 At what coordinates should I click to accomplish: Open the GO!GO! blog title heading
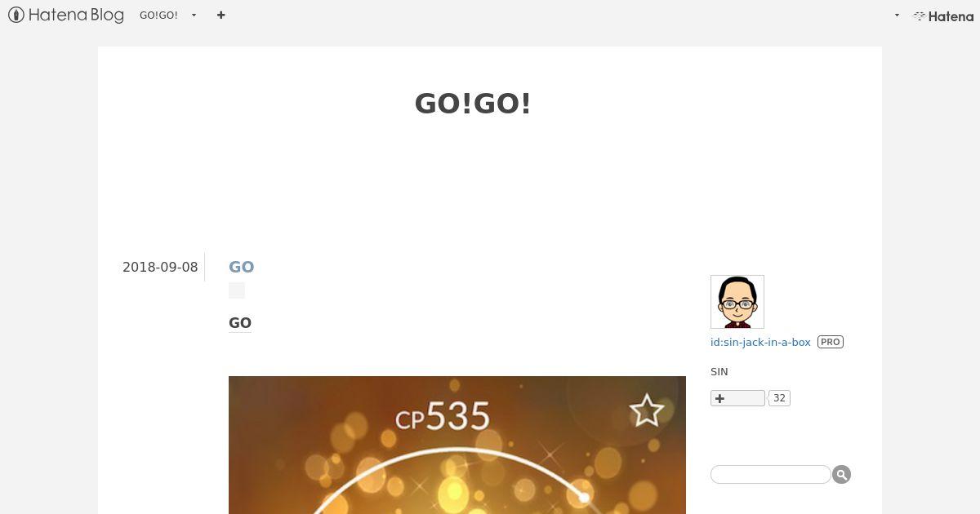pyautogui.click(x=473, y=104)
